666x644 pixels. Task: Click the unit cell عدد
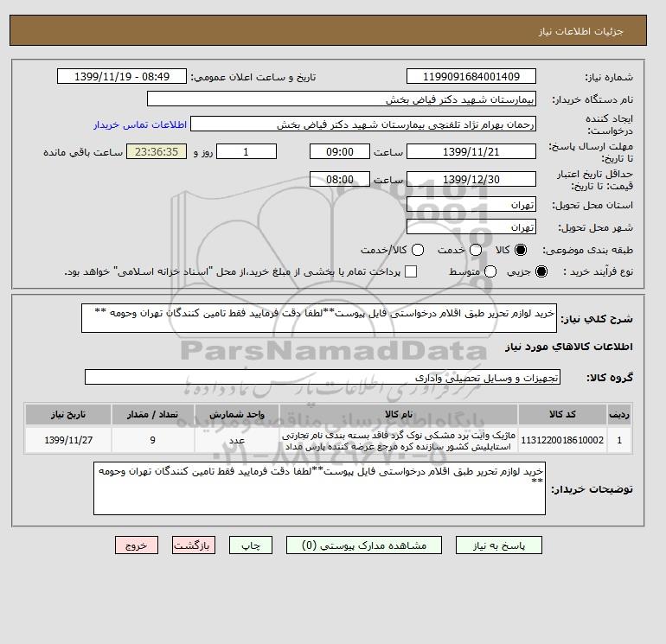(x=237, y=440)
